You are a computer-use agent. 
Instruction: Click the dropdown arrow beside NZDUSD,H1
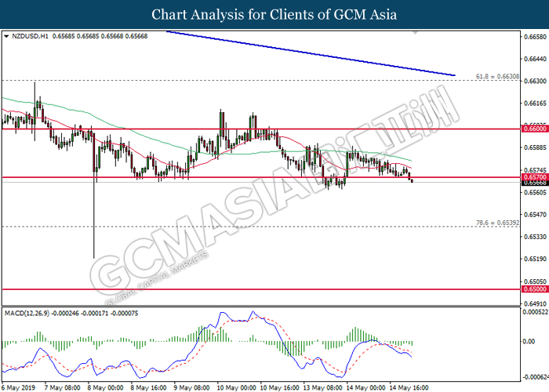[6, 36]
